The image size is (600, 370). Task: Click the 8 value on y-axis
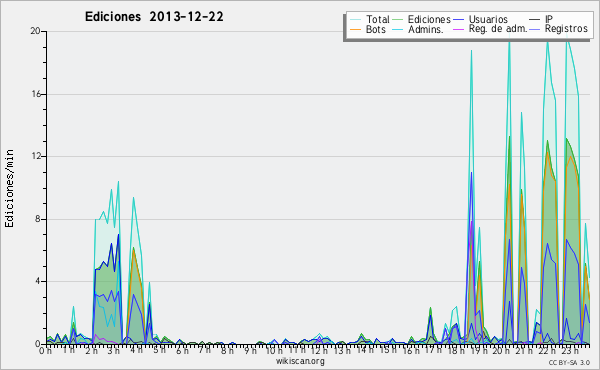pos(38,219)
